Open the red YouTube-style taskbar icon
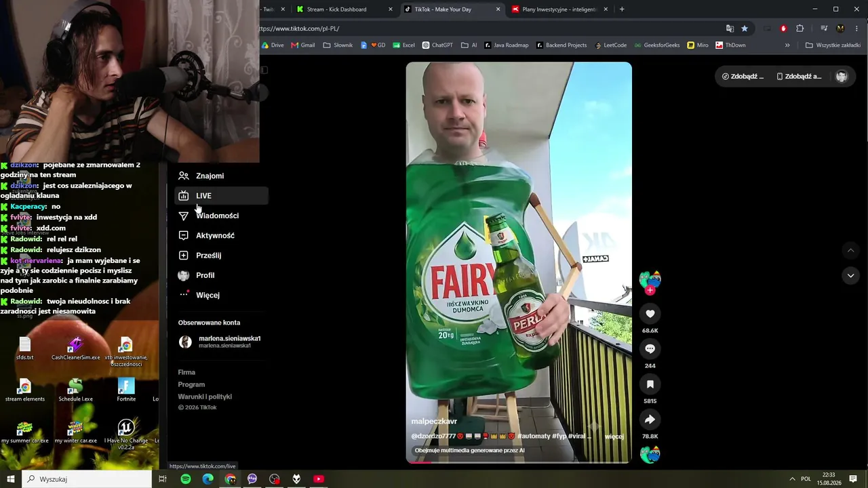 319,479
